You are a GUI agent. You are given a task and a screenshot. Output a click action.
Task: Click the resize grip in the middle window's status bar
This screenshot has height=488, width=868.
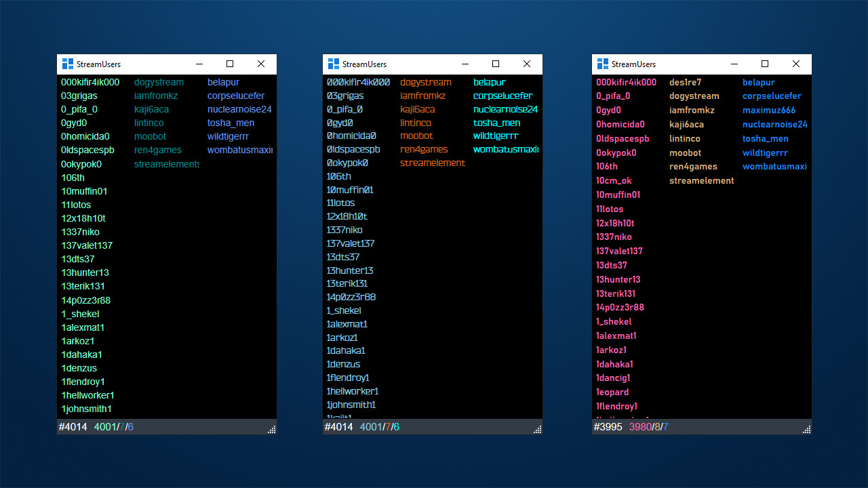pos(537,429)
